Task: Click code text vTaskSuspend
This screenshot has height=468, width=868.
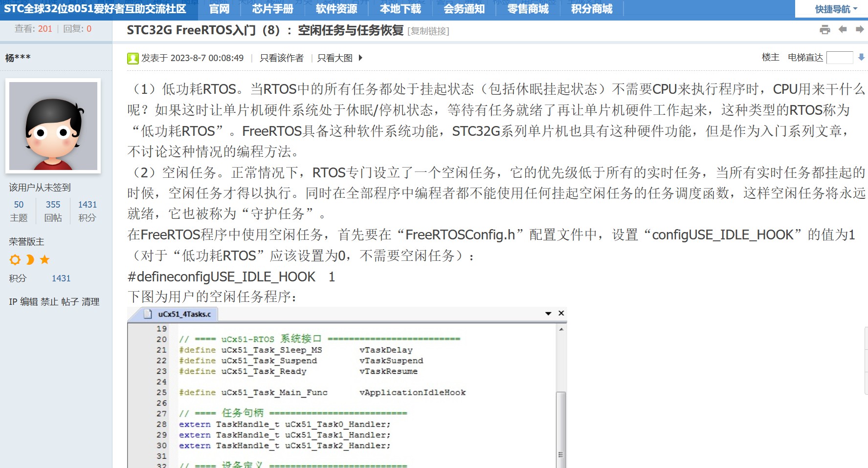Action: point(391,361)
